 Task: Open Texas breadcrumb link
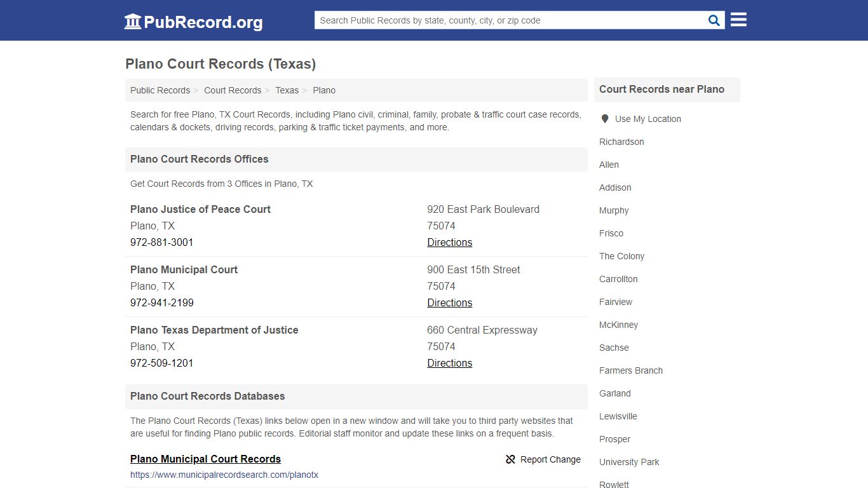[x=287, y=90]
